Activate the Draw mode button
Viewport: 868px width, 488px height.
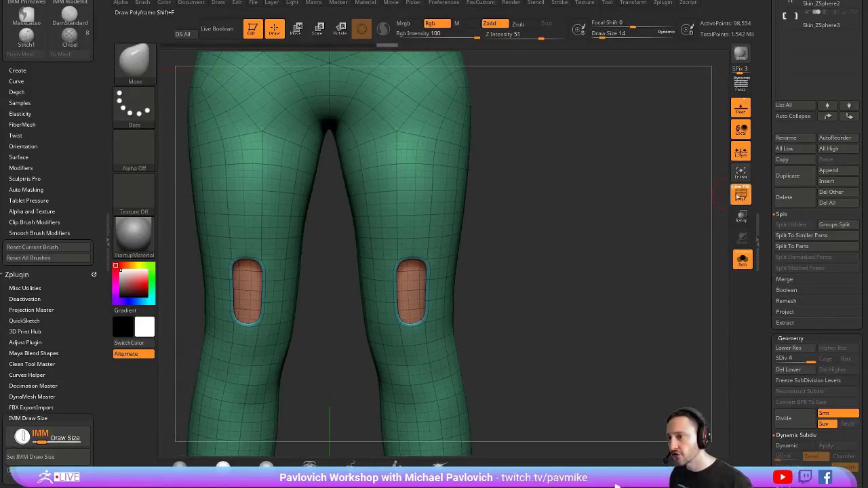275,29
